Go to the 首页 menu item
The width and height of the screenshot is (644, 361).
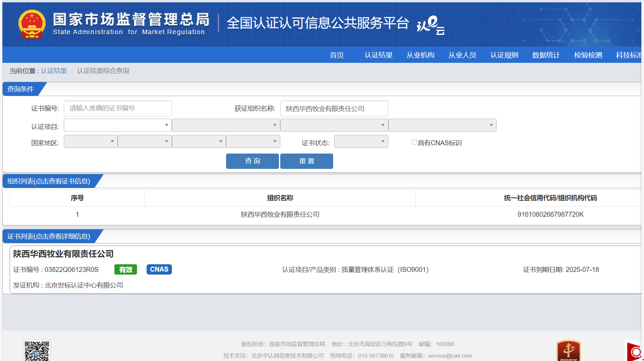(336, 55)
